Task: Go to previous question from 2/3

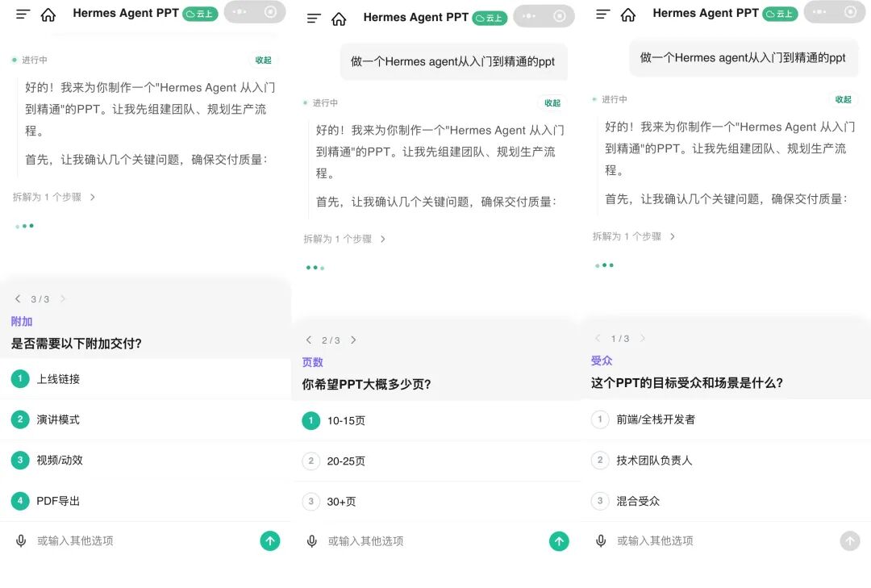Action: [309, 340]
